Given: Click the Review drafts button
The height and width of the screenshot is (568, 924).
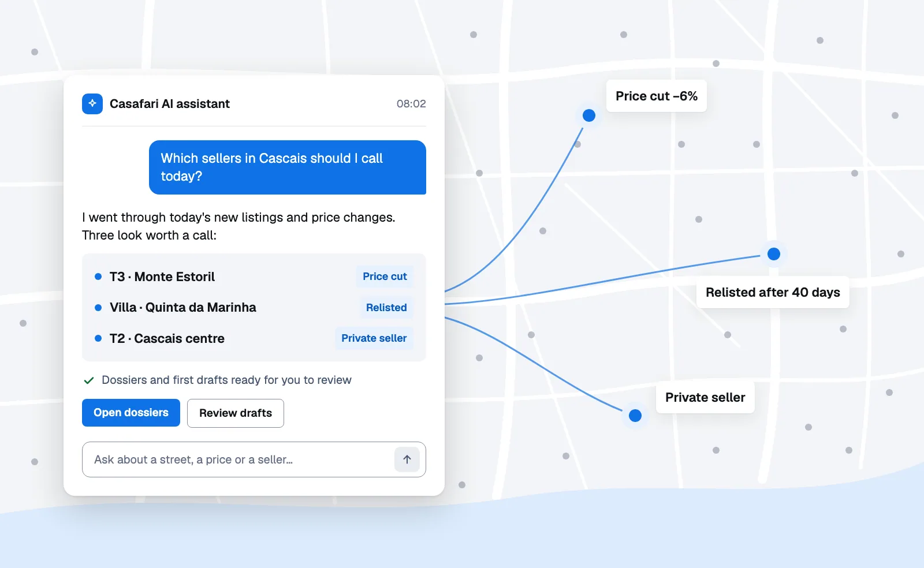Looking at the screenshot, I should click(236, 413).
